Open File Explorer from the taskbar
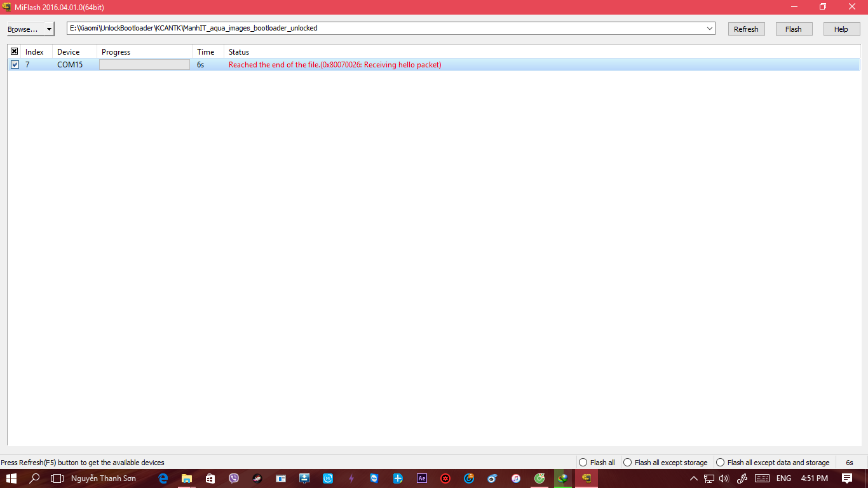 click(187, 478)
